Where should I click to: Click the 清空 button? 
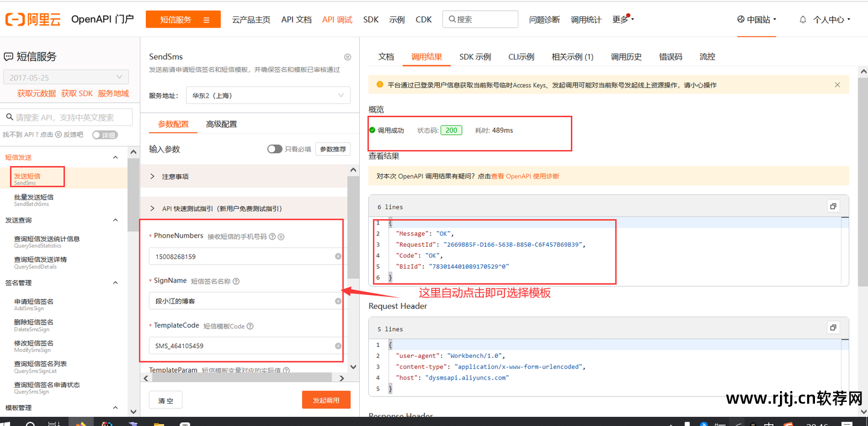166,400
